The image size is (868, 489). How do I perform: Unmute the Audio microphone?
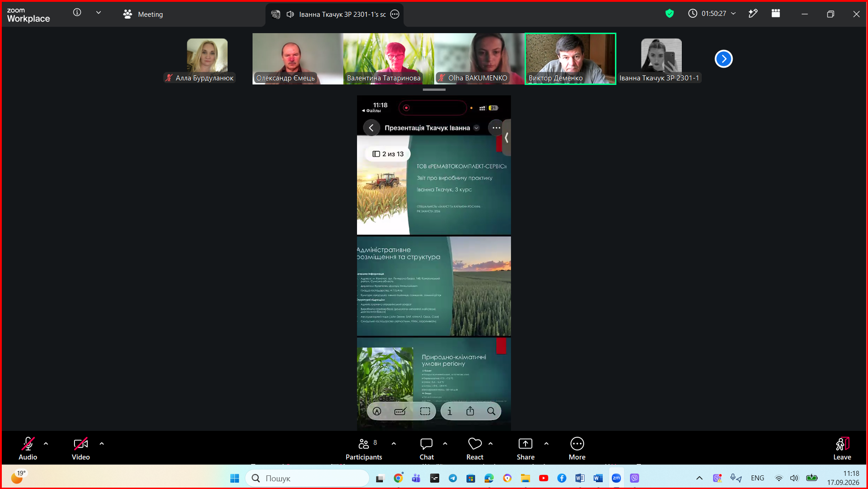(28, 449)
